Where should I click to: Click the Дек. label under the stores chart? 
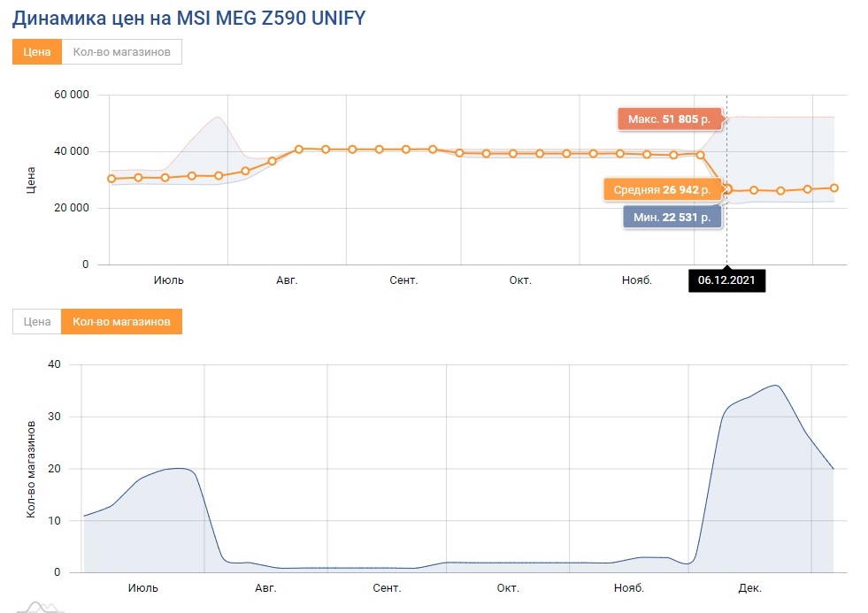coord(749,588)
